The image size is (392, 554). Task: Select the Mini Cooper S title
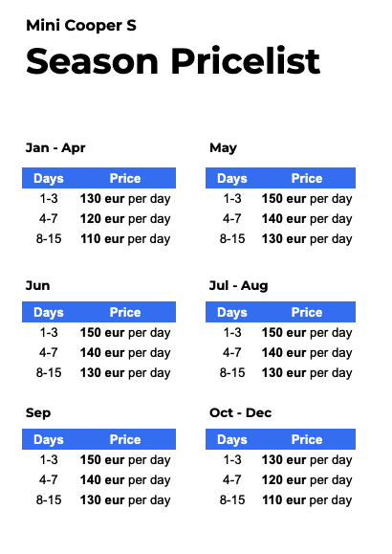(x=81, y=26)
